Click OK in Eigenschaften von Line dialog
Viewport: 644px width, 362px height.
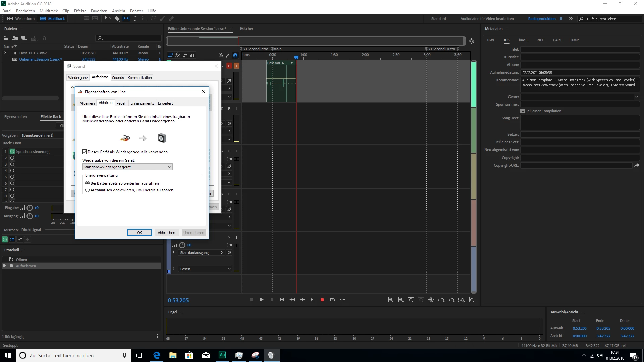[139, 233]
